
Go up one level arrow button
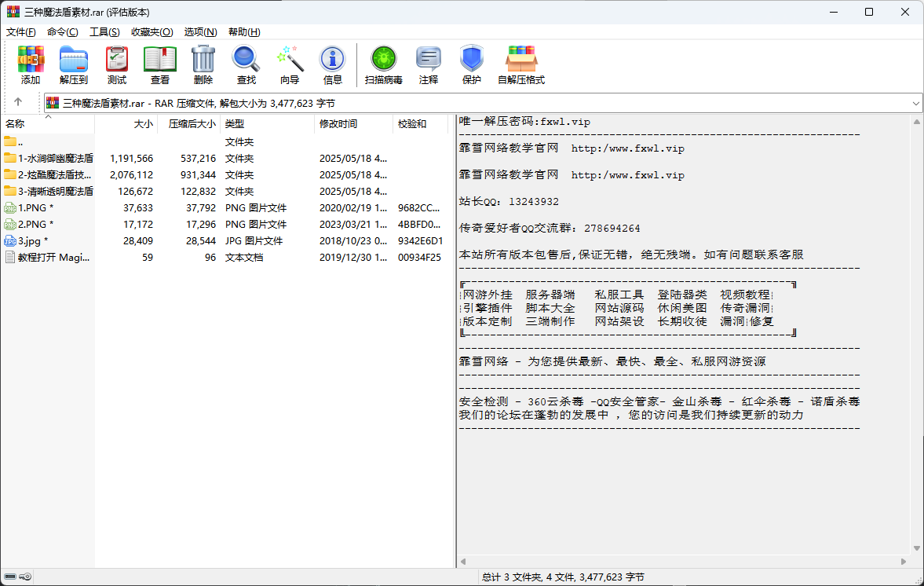(18, 102)
